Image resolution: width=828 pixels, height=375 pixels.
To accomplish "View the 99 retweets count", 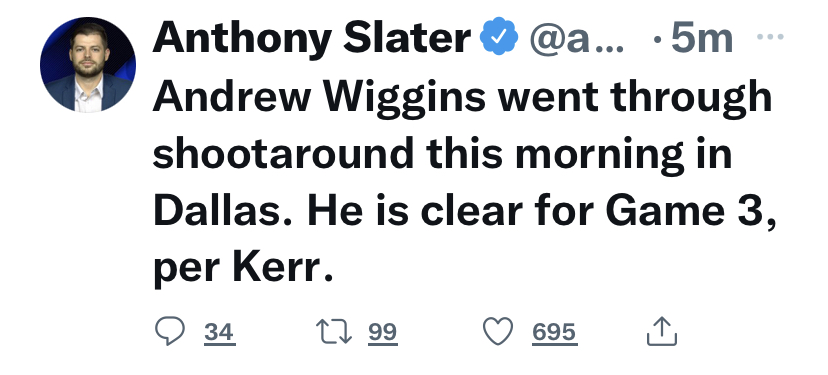I will click(x=383, y=333).
